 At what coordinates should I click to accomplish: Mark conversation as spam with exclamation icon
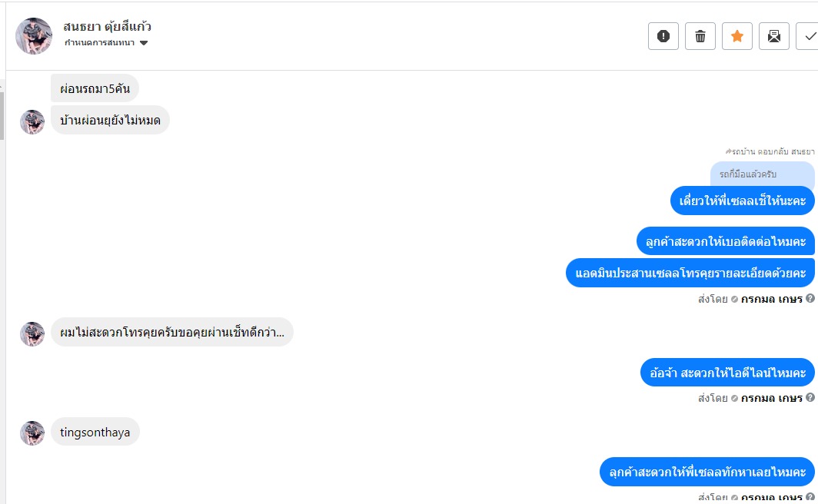click(x=663, y=36)
